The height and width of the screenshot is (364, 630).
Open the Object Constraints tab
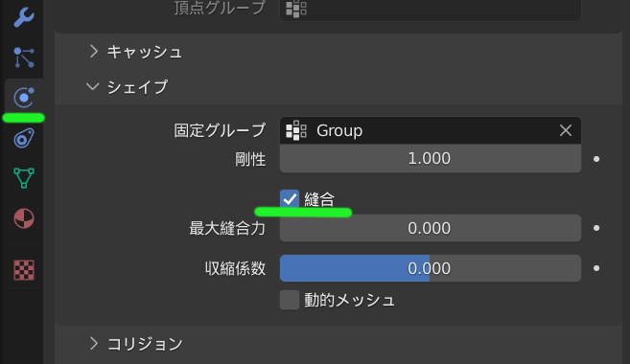pyautogui.click(x=24, y=139)
